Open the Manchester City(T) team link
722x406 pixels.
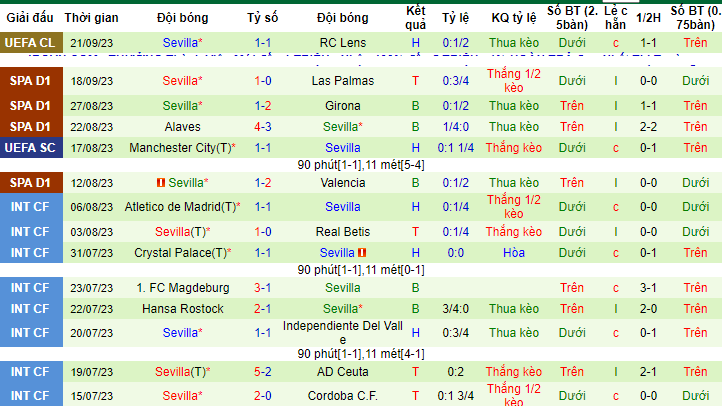pyautogui.click(x=180, y=148)
